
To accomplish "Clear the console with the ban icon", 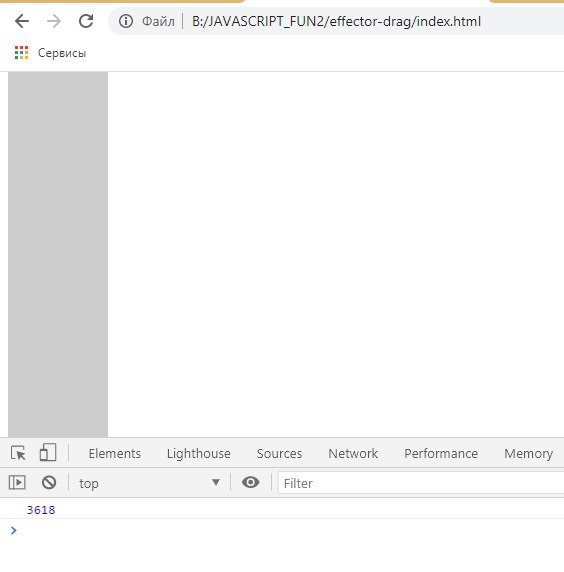I will 49,483.
